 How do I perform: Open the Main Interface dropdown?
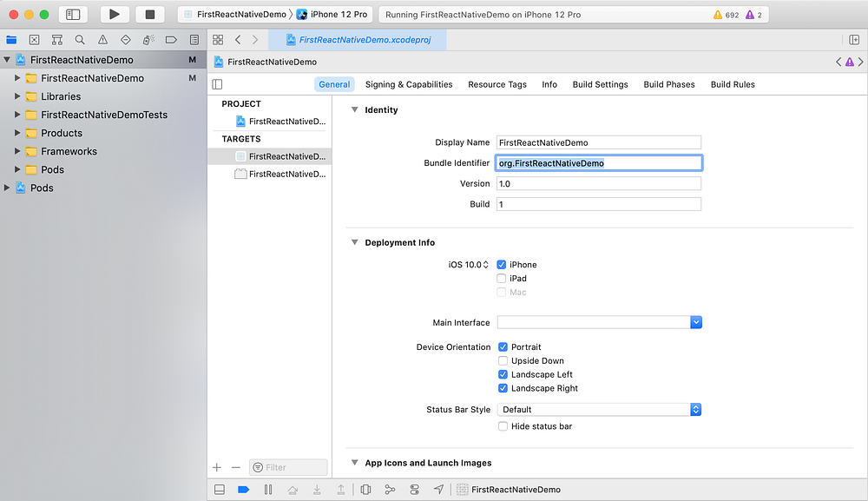coord(696,322)
